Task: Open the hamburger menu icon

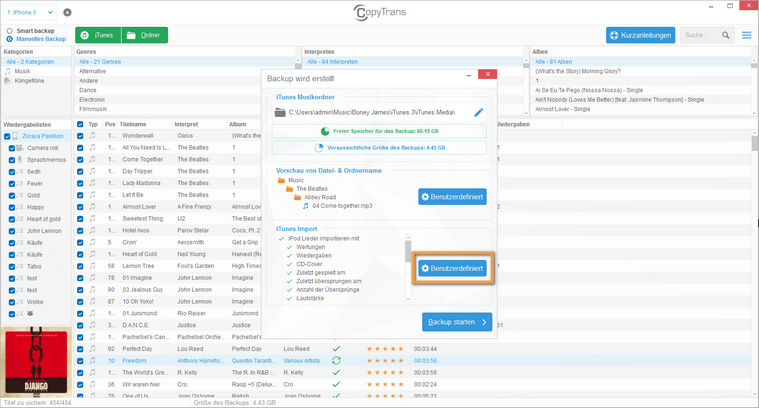Action: 746,35
